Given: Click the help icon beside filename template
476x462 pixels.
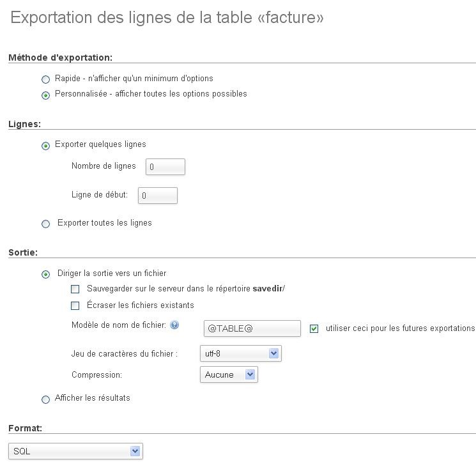Looking at the screenshot, I should (174, 325).
